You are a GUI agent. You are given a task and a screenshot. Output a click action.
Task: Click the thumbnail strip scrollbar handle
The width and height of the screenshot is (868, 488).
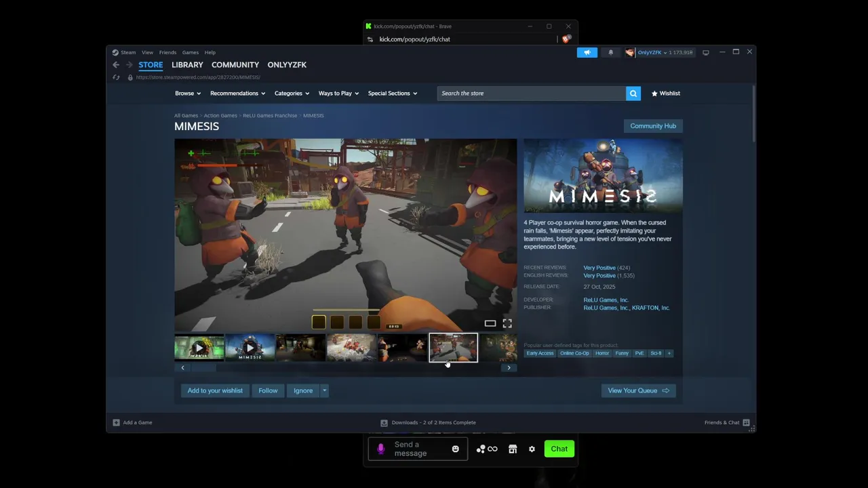pyautogui.click(x=203, y=368)
